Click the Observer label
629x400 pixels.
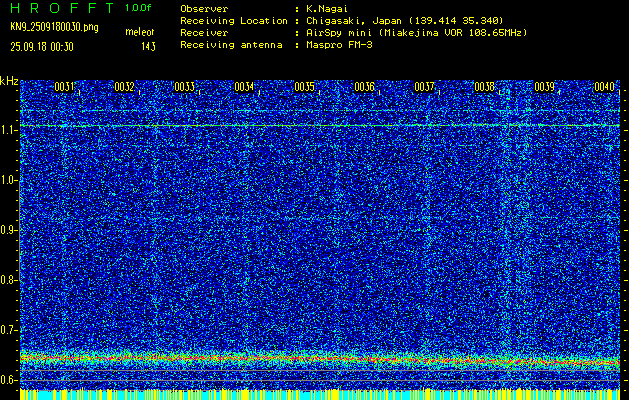[x=204, y=8]
